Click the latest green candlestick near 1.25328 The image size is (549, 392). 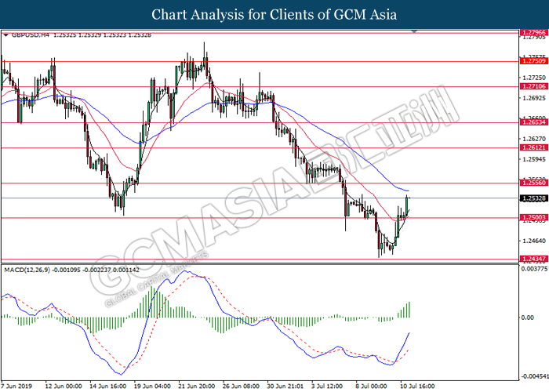[407, 205]
